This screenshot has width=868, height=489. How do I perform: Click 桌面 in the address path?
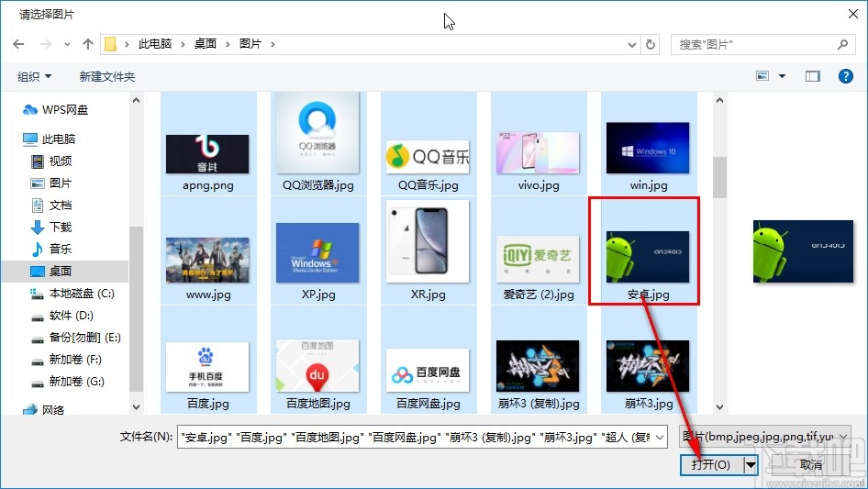coord(205,44)
